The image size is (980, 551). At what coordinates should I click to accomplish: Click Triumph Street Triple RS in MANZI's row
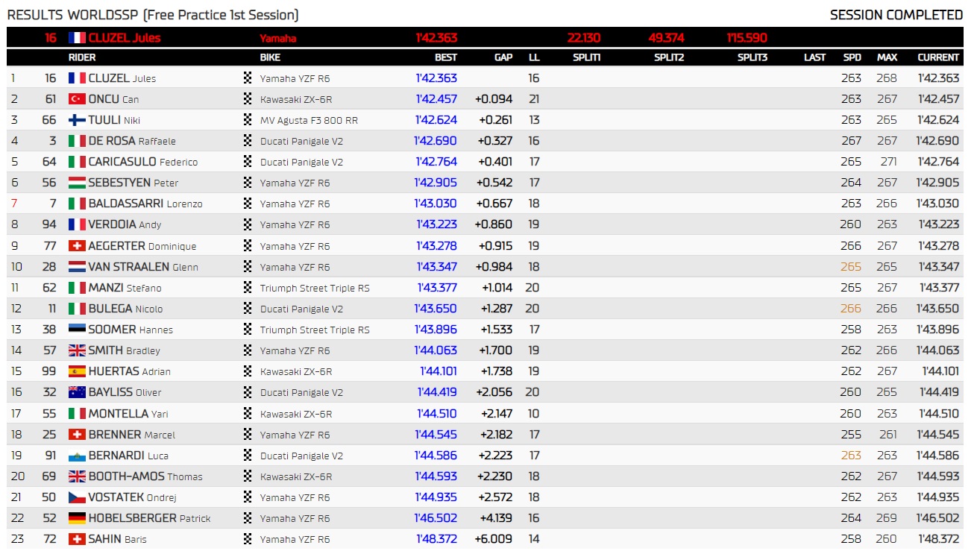315,288
